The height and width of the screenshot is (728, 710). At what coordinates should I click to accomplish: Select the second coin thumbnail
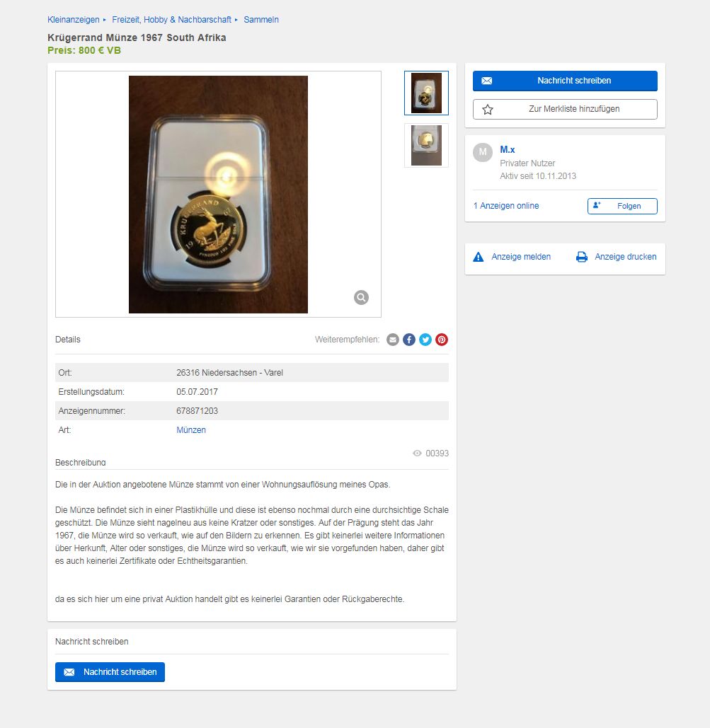(426, 145)
